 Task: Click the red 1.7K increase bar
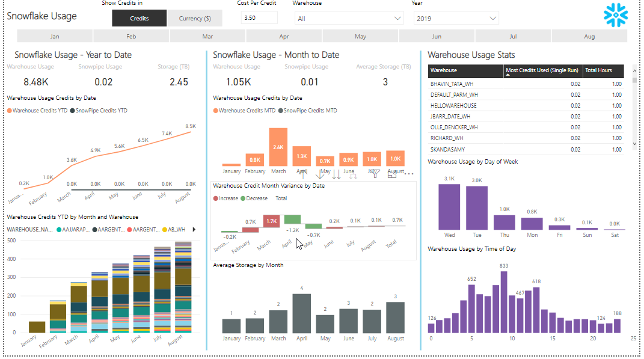[x=271, y=221]
